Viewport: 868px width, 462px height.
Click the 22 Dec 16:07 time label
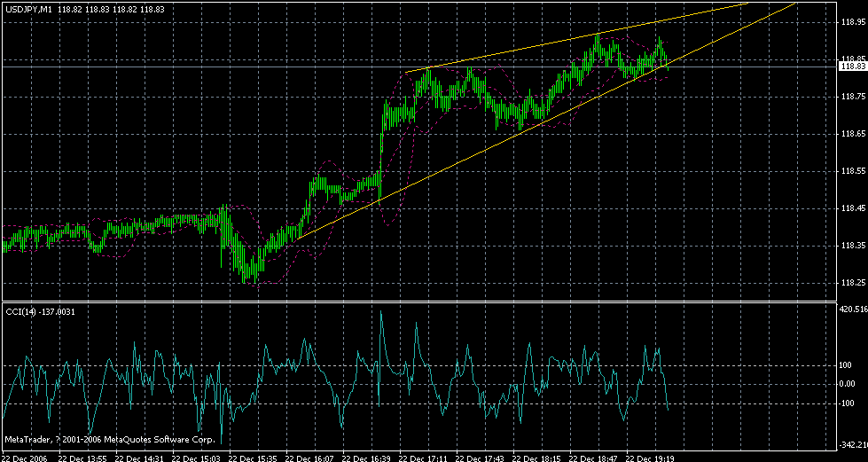310,458
